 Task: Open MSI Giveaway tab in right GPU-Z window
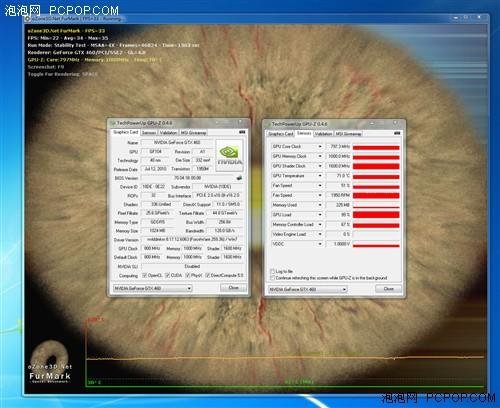click(x=348, y=134)
